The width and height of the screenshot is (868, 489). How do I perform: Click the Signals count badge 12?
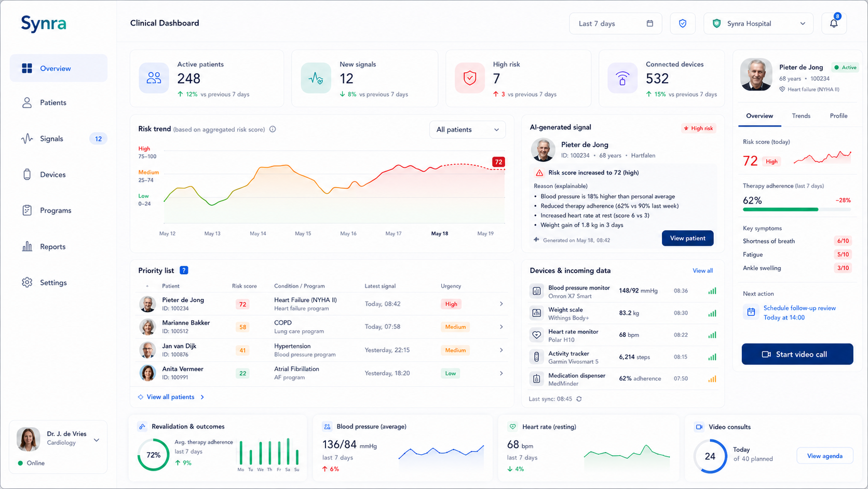pyautogui.click(x=98, y=139)
